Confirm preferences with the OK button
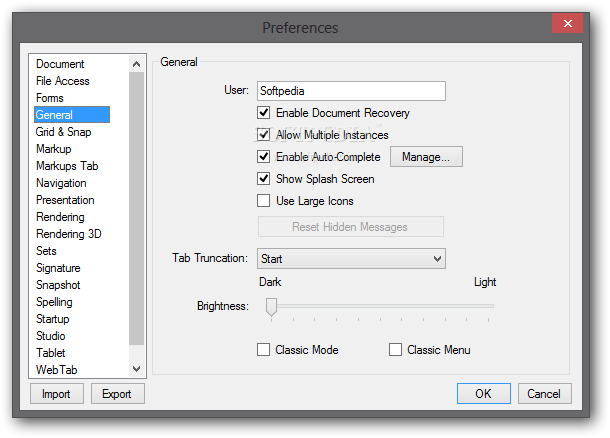This screenshot has height=438, width=610. pyautogui.click(x=484, y=394)
